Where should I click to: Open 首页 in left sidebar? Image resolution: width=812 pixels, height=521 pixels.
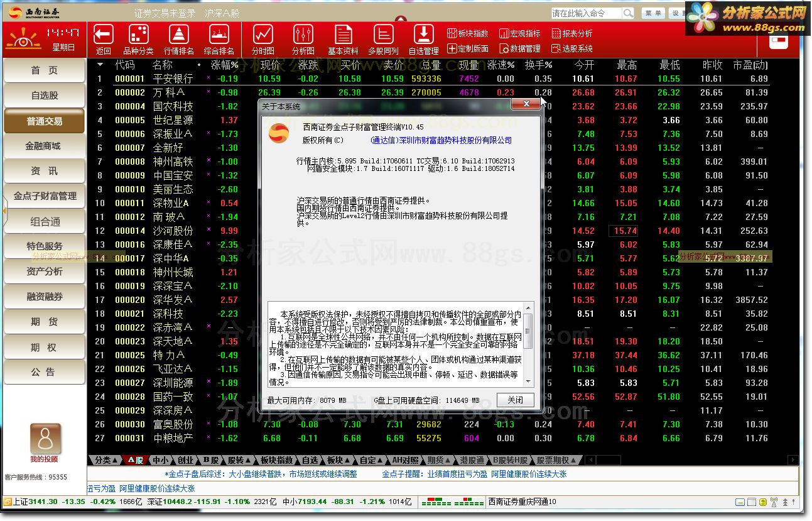(x=44, y=70)
